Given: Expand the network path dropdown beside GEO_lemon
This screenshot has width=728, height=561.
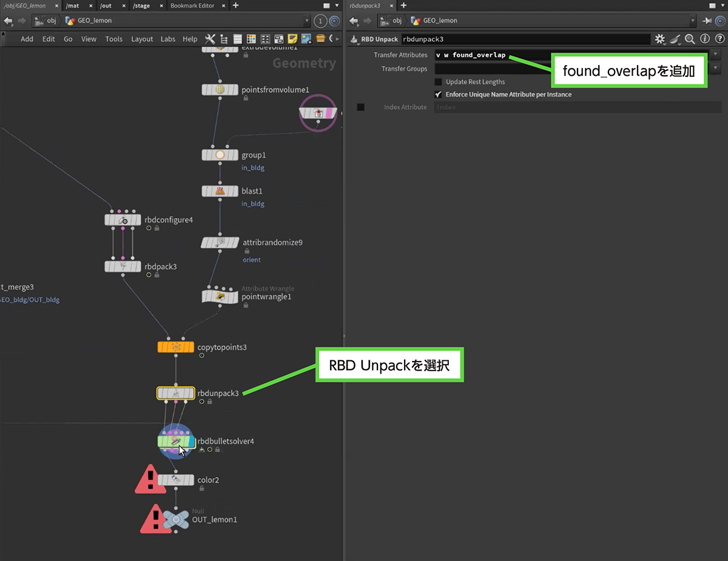Looking at the screenshot, I should pos(307,21).
